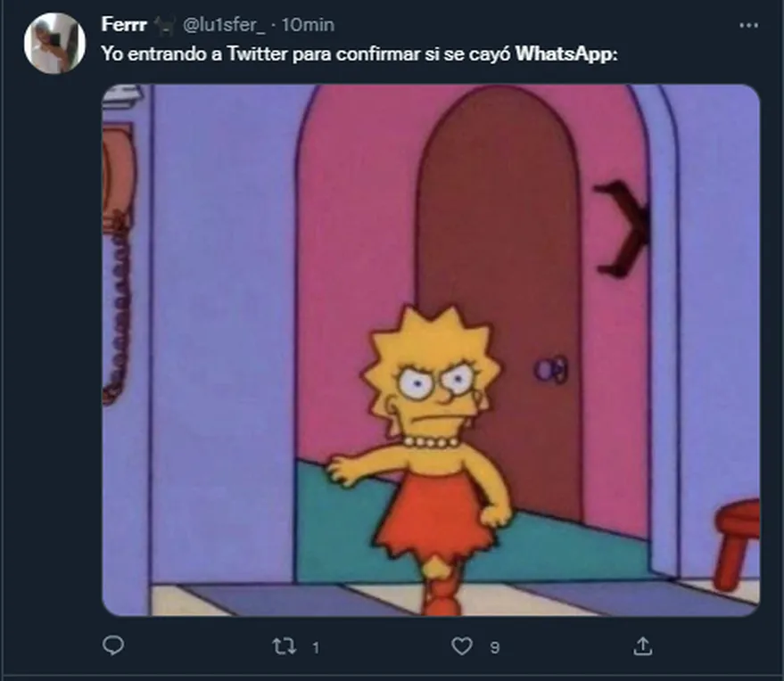Open the reply speech bubble icon
The image size is (784, 681).
[113, 645]
